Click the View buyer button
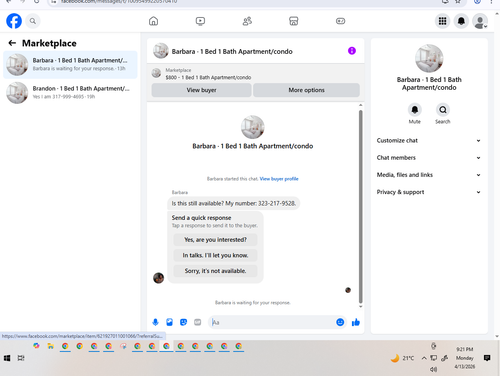This screenshot has height=376, width=500. [201, 90]
